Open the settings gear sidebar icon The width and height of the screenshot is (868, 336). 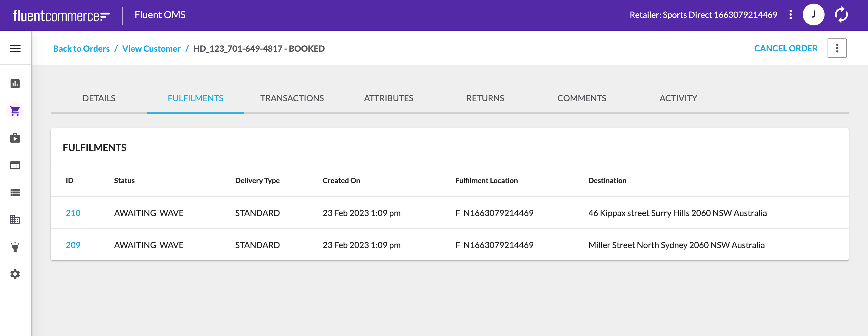(x=15, y=274)
